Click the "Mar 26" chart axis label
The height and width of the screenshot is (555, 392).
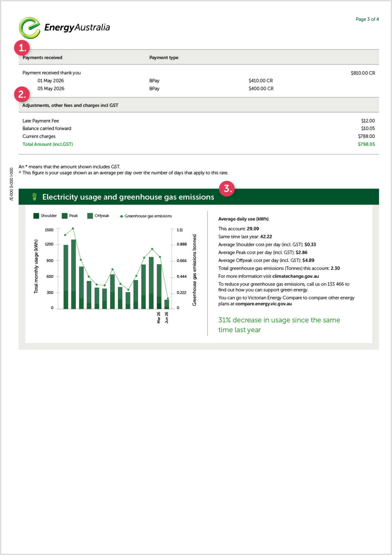(x=159, y=318)
